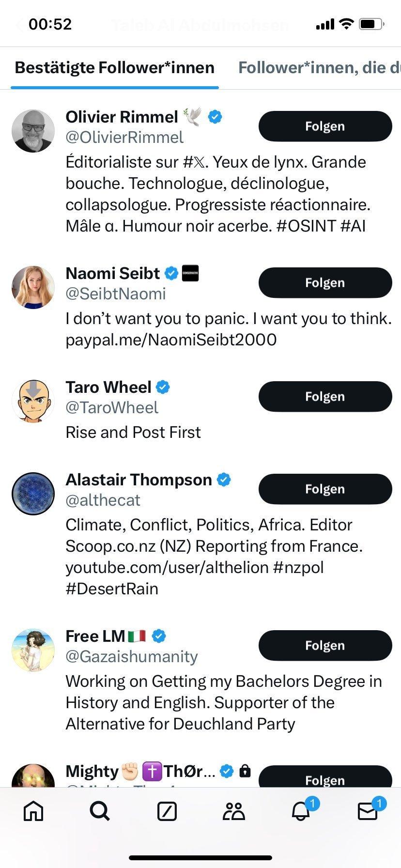Tap the back arrow at top left
This screenshot has width=401, height=868.
pyautogui.click(x=19, y=25)
